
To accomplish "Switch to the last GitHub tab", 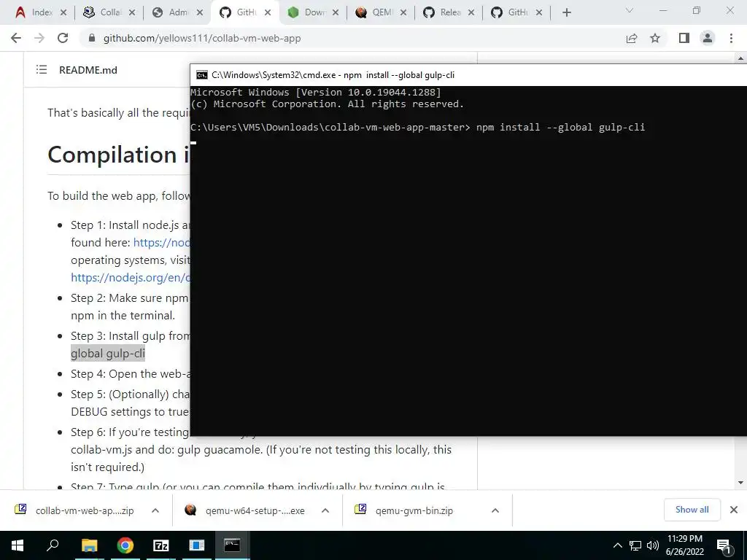I will pos(510,12).
